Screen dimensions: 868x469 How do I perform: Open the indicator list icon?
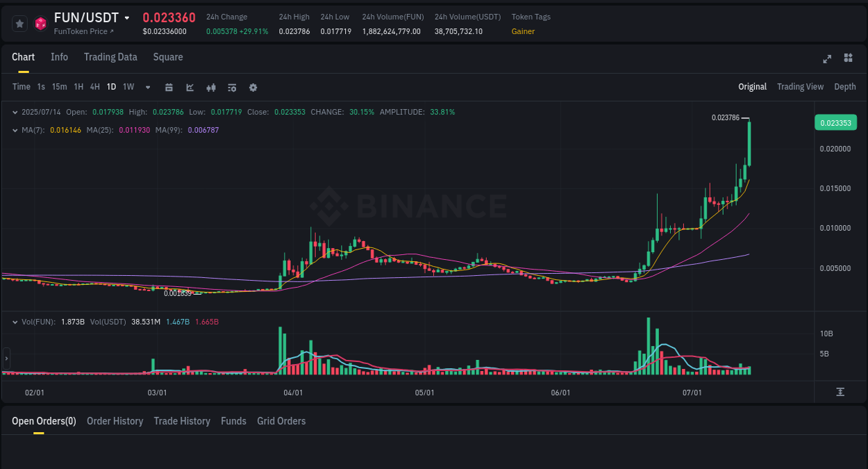click(x=231, y=87)
